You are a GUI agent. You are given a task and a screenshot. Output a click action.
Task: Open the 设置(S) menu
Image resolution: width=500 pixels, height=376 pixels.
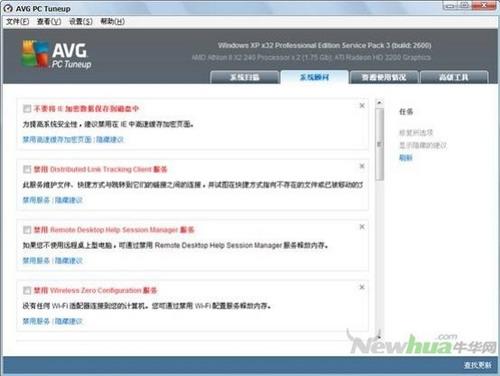coord(81,22)
